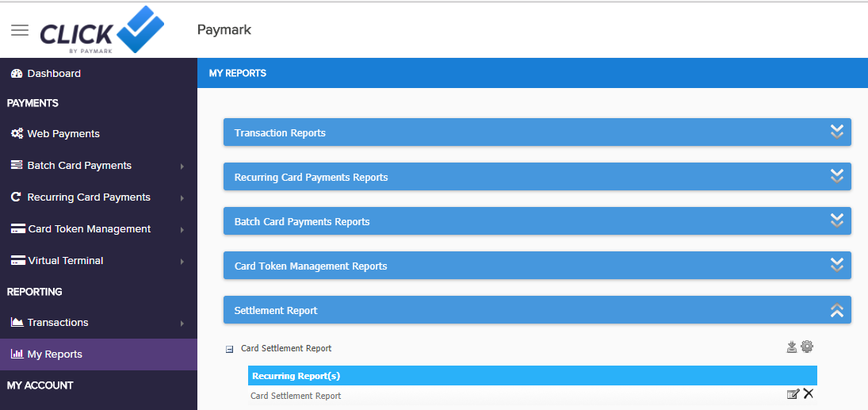This screenshot has width=868, height=410.
Task: Open Transactions in the sidebar
Action: coord(98,323)
